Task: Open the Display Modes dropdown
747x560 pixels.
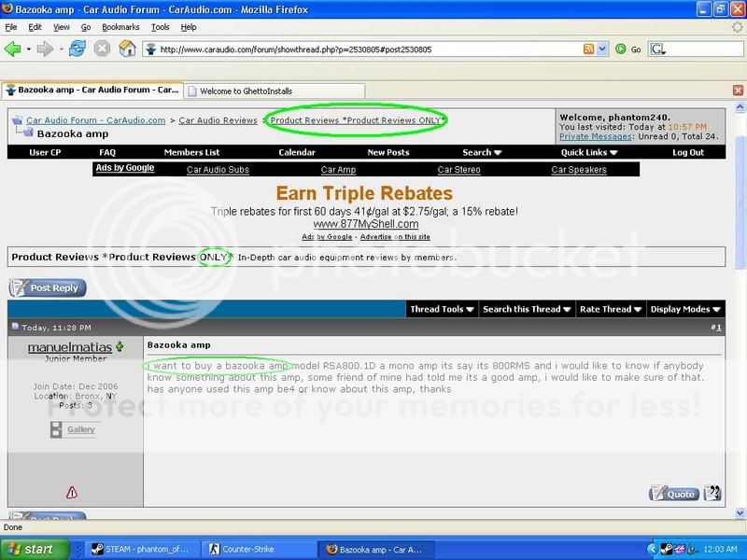Action: [x=685, y=309]
